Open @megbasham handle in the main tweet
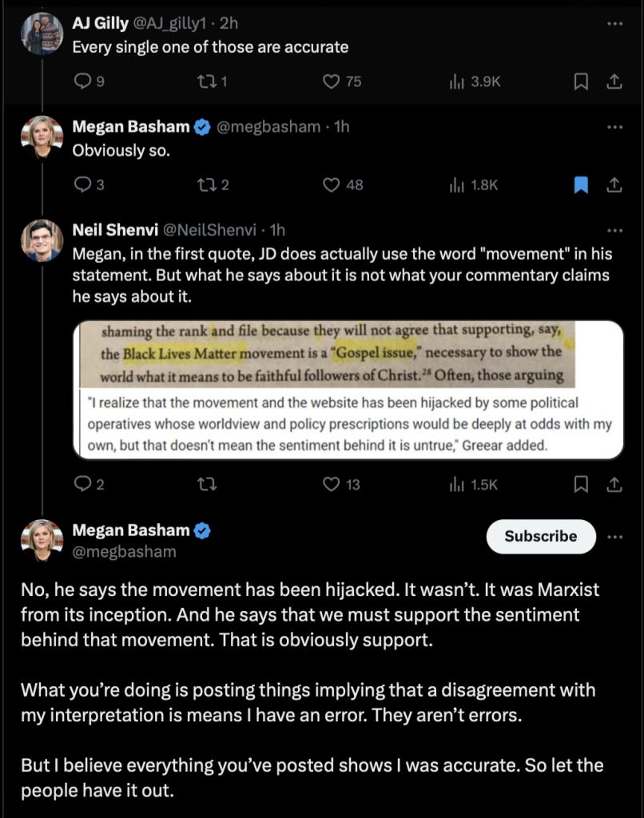The image size is (644, 818). (124, 552)
